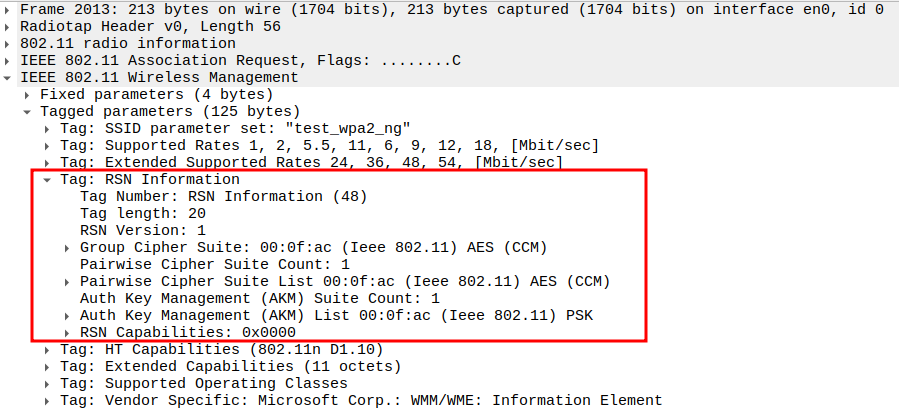899x416 pixels.
Task: Expand Radiotap Header v0 details
Action: 8,26
